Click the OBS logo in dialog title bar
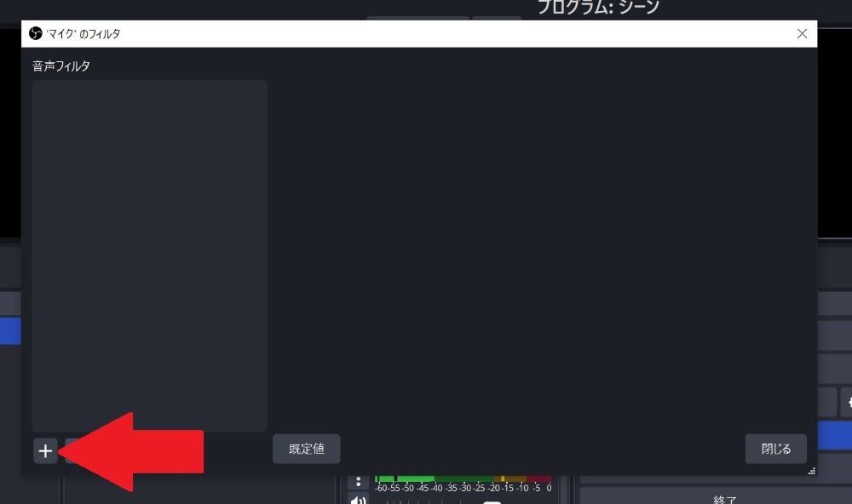This screenshot has height=504, width=852. click(35, 34)
